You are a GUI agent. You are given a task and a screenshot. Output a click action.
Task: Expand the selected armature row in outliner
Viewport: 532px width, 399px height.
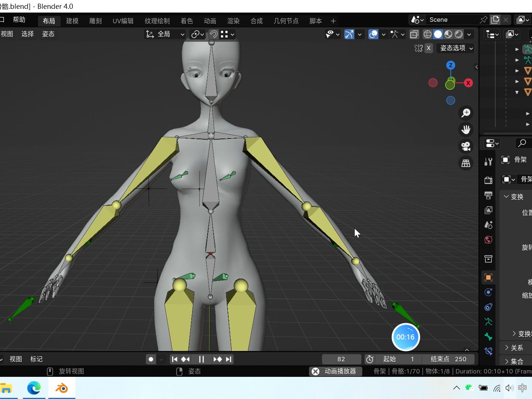517,49
